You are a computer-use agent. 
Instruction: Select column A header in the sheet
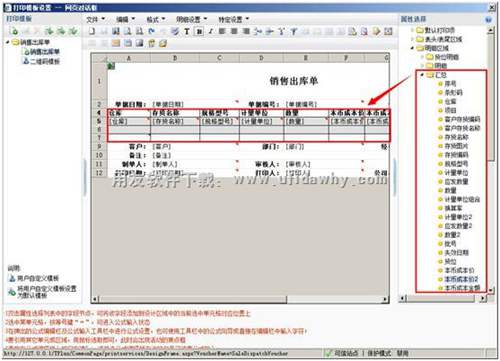[x=129, y=58]
